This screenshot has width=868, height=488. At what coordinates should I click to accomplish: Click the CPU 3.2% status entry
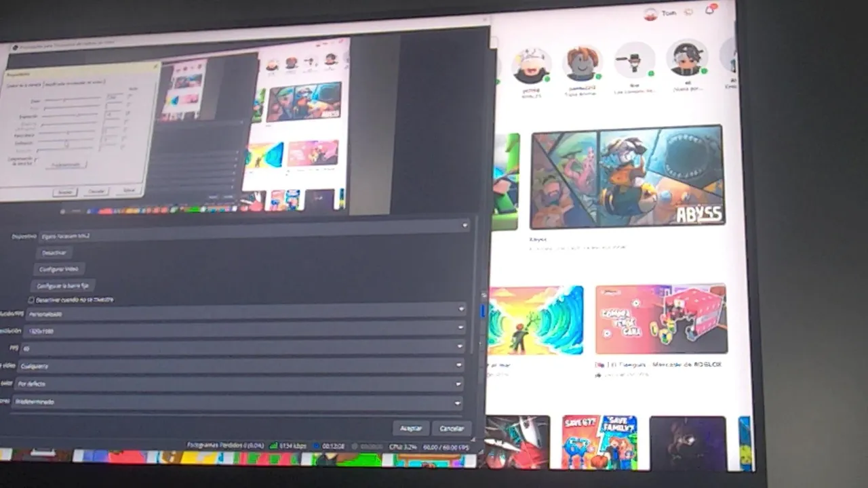[x=403, y=447]
